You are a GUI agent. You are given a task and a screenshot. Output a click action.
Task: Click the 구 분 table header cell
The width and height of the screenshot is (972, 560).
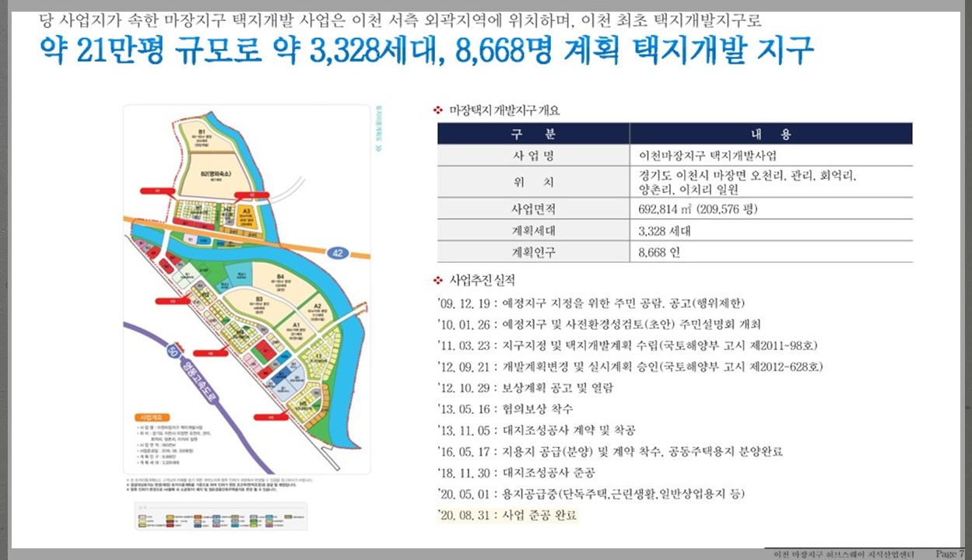(533, 134)
